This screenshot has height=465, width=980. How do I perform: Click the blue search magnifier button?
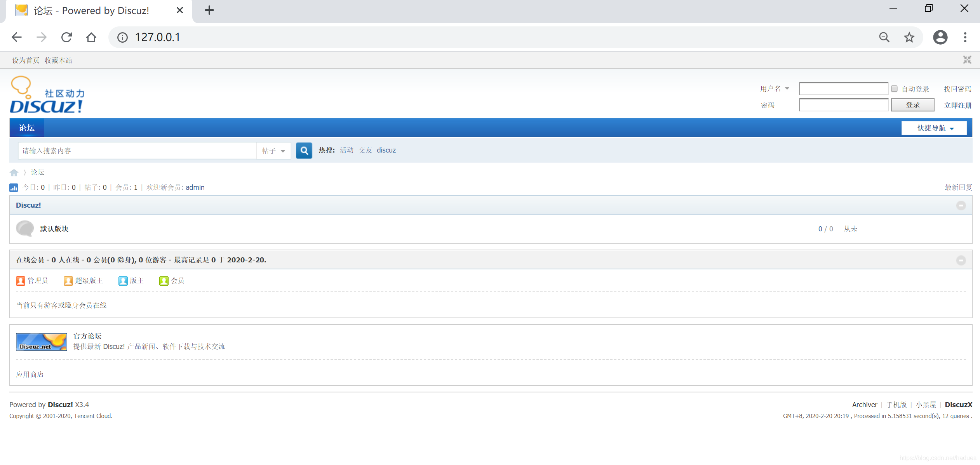tap(304, 151)
